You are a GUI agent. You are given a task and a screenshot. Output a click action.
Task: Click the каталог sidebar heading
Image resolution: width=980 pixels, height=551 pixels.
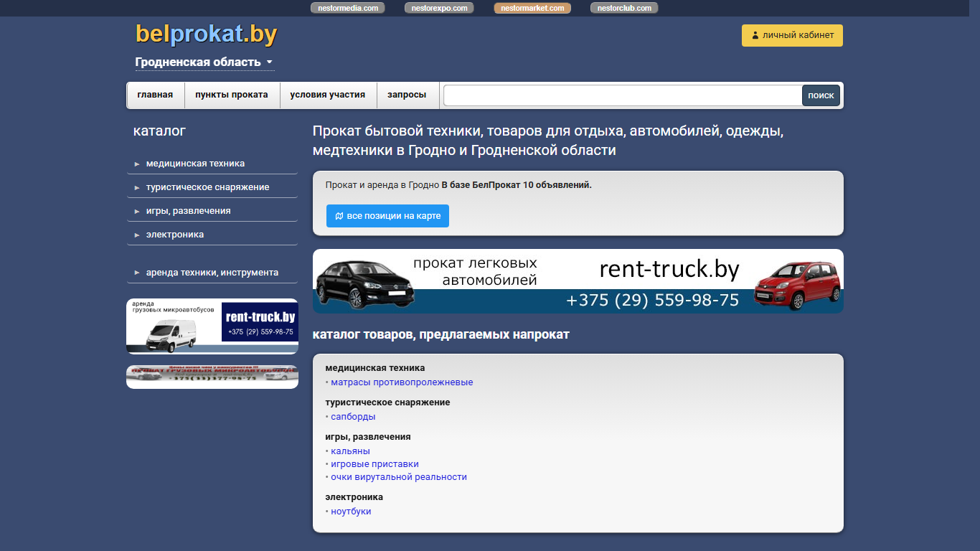[x=159, y=131]
